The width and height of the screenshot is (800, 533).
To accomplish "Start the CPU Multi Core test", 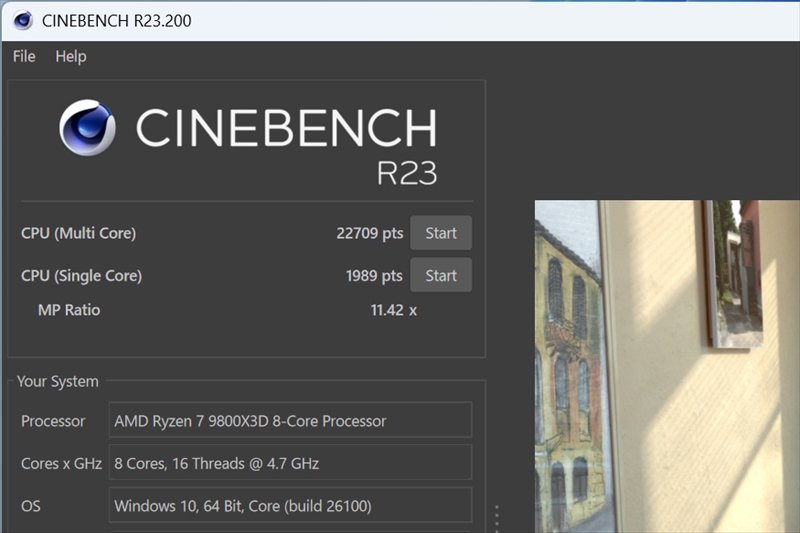I will click(x=441, y=233).
